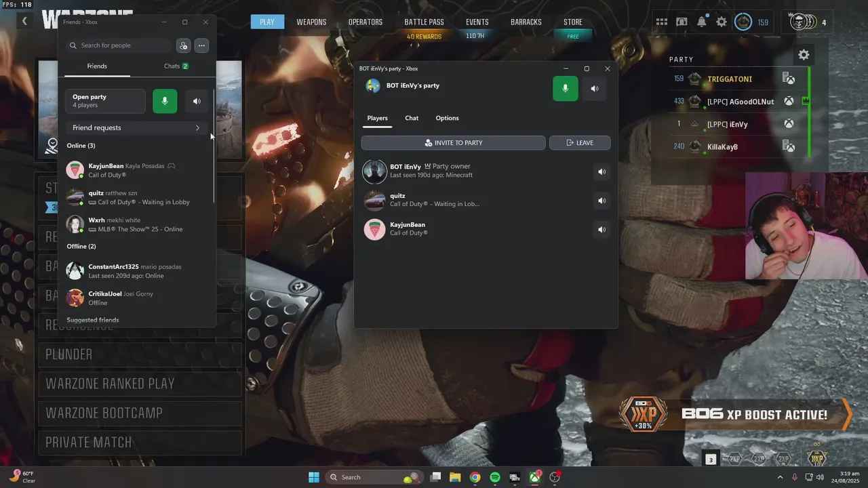Open Google Chrome from the taskbar
The height and width of the screenshot is (488, 868).
click(475, 477)
